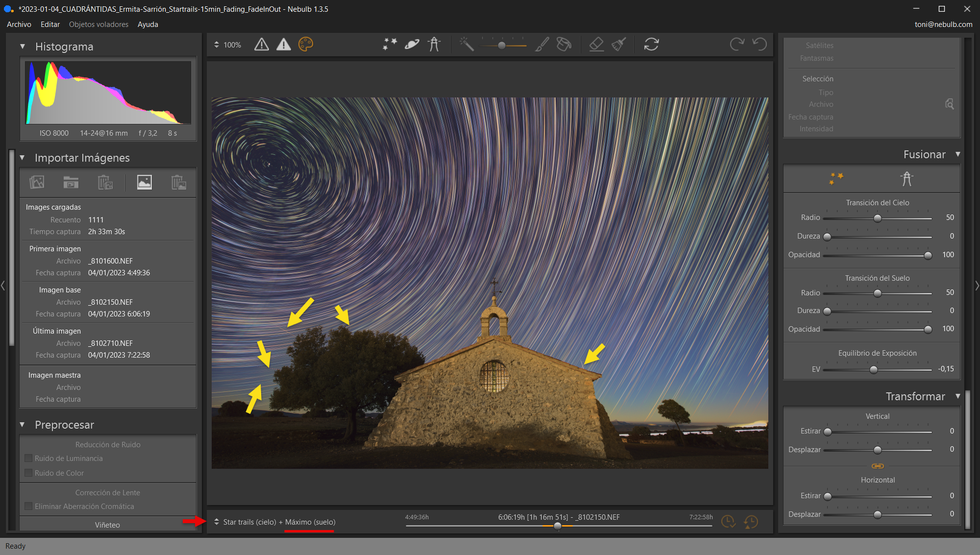Select the planet flying objects icon
This screenshot has height=555, width=980.
[x=412, y=45]
